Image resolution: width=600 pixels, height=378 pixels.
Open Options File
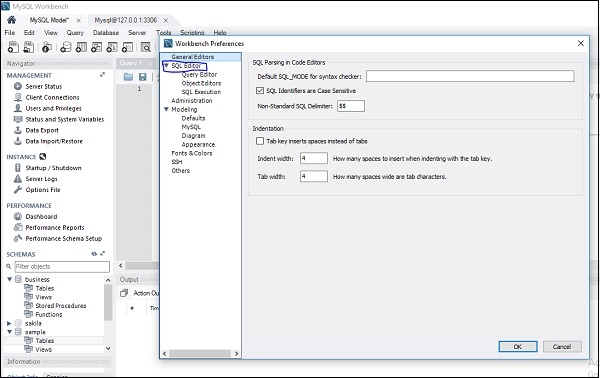click(x=43, y=190)
